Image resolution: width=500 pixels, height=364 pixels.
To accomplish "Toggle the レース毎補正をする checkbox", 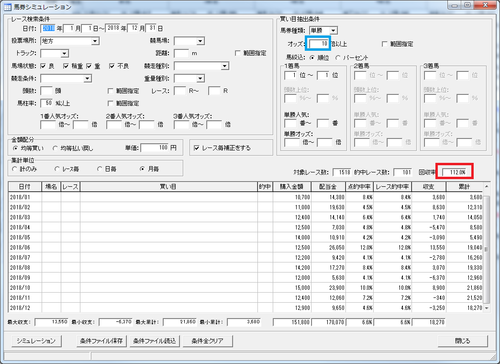I will click(196, 148).
